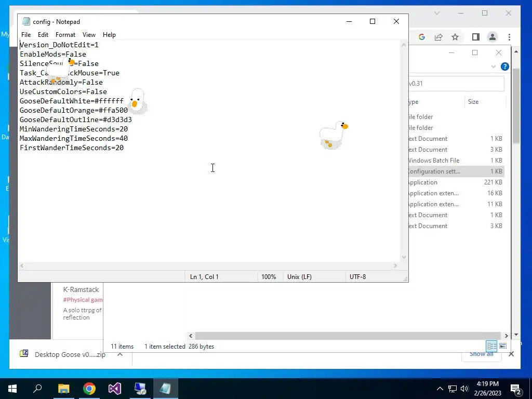Click Notepad vertical scrollbar down arrow

(x=404, y=257)
